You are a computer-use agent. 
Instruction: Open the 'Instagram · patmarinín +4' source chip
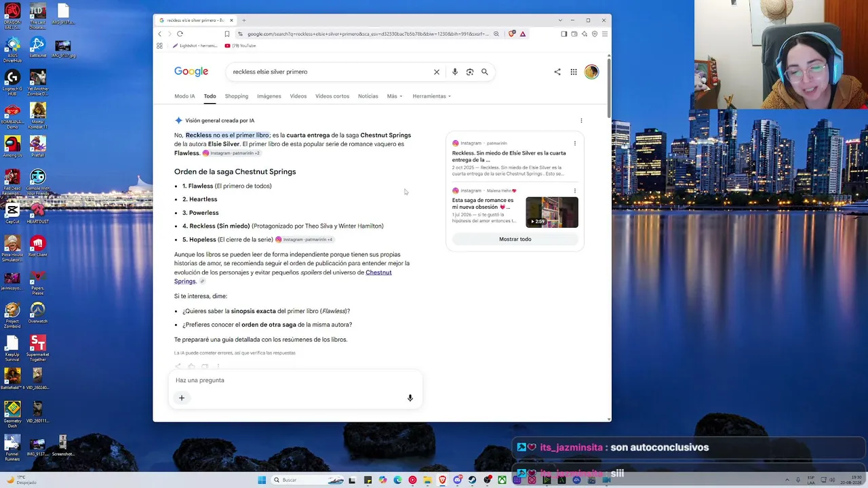[x=304, y=239]
